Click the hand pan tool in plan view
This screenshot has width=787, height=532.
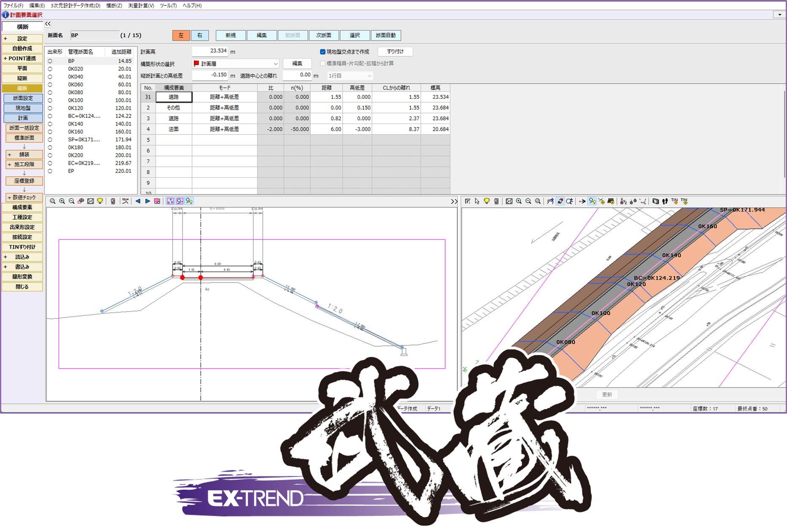tap(550, 201)
